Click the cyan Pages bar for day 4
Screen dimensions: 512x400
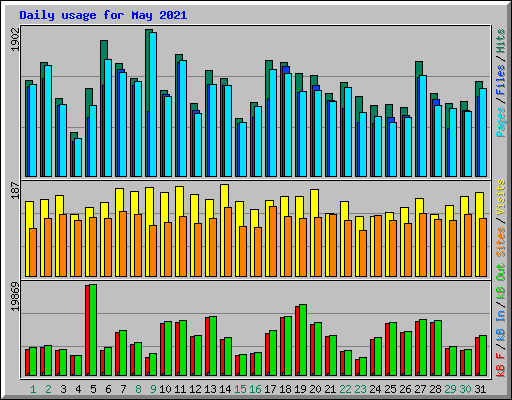[x=78, y=157]
